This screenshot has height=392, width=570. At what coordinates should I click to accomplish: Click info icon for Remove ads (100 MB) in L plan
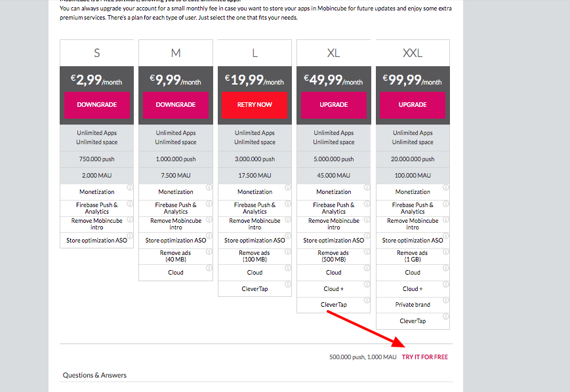pyautogui.click(x=288, y=252)
